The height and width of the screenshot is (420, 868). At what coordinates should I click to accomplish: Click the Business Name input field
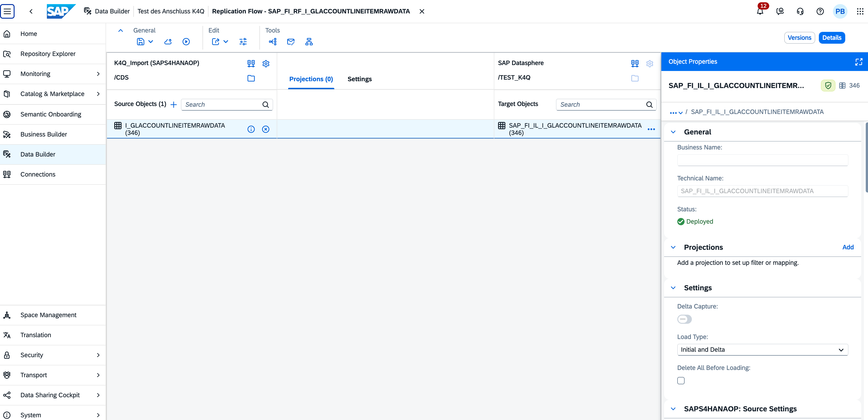pos(762,160)
